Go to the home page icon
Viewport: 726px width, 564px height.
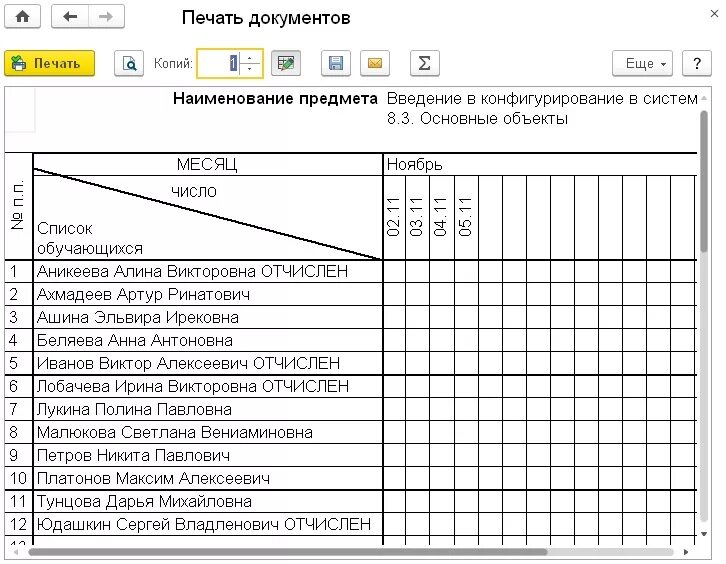pos(22,17)
